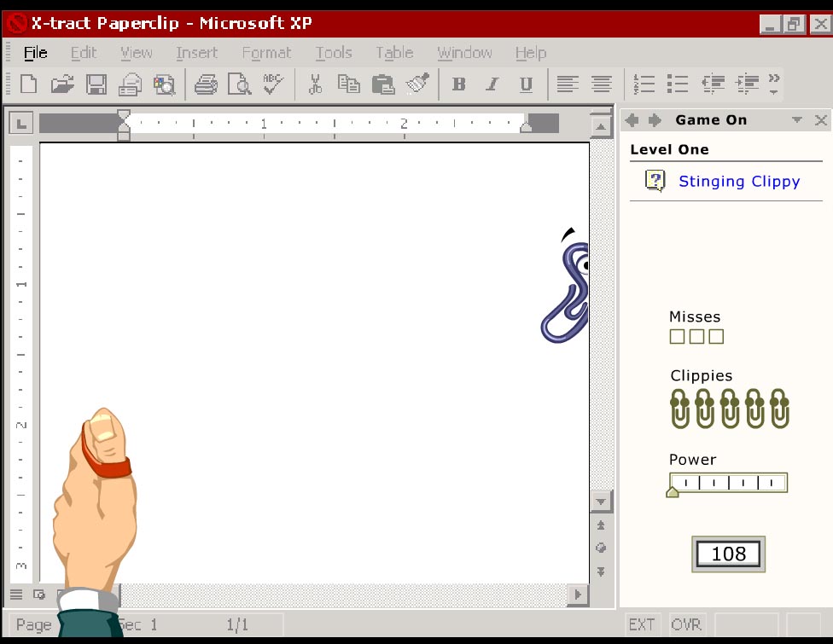
Task: Open an existing document
Action: tap(61, 84)
